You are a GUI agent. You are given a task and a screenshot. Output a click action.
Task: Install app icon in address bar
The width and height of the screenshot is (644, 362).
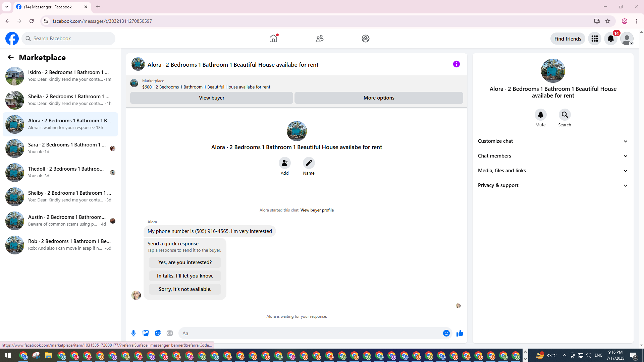(x=597, y=21)
